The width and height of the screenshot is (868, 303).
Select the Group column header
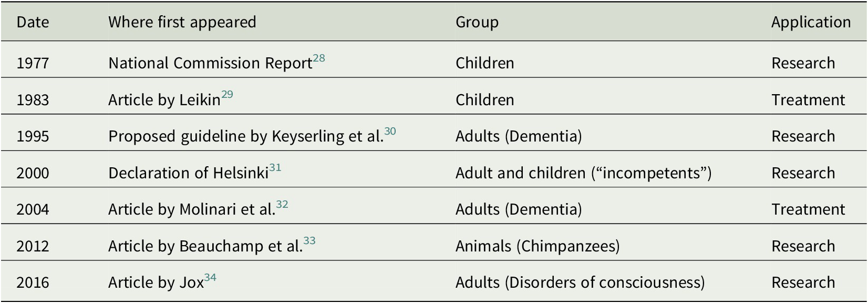click(x=477, y=22)
